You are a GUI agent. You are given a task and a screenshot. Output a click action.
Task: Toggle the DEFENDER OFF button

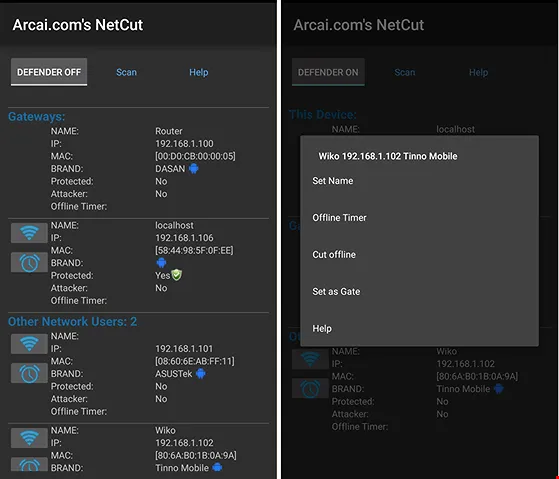coord(49,72)
